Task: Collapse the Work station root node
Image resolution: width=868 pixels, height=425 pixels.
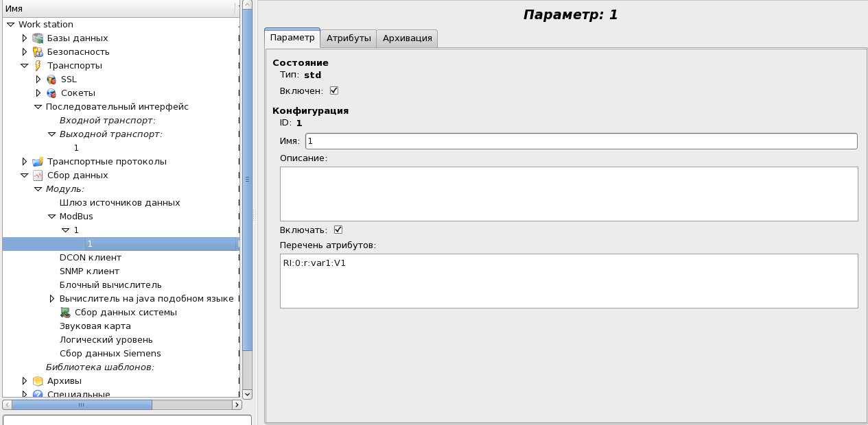Action: tap(10, 25)
